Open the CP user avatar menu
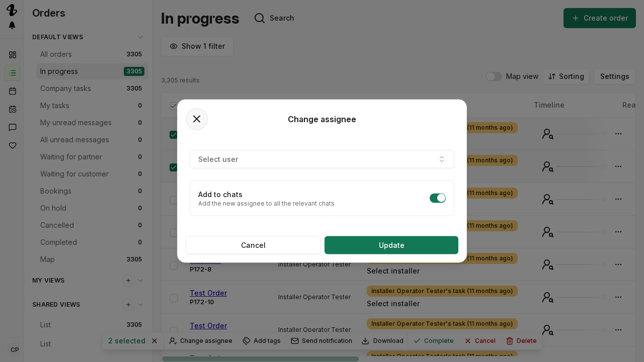Image resolution: width=644 pixels, height=362 pixels. [15, 350]
